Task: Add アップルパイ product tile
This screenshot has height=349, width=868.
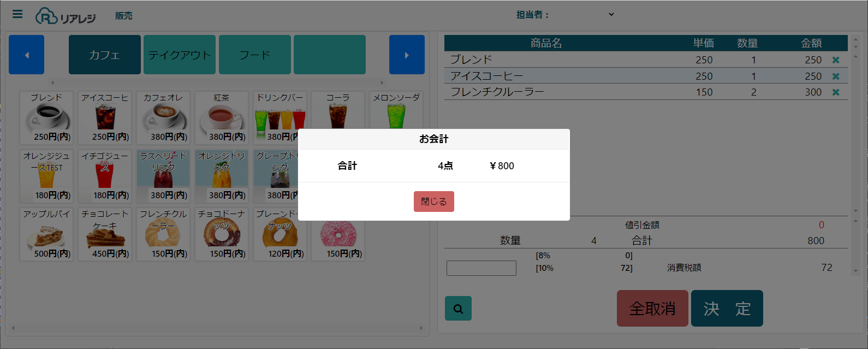Action: [46, 234]
